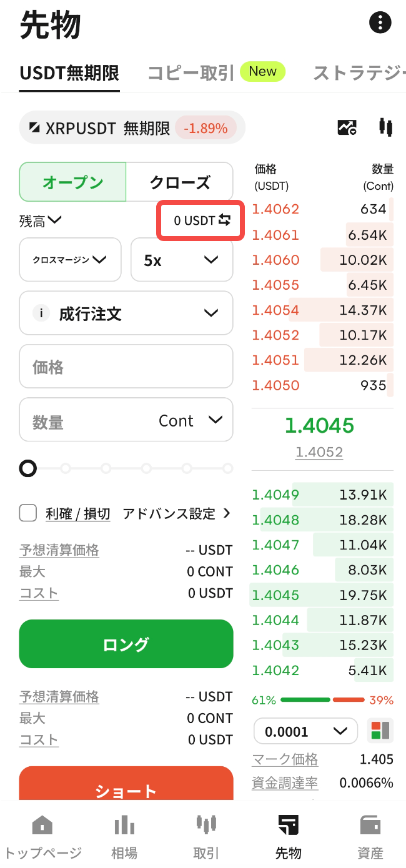This screenshot has height=868, width=406.
Task: Tick the 利確 / 損切 checkbox
Action: (x=28, y=513)
